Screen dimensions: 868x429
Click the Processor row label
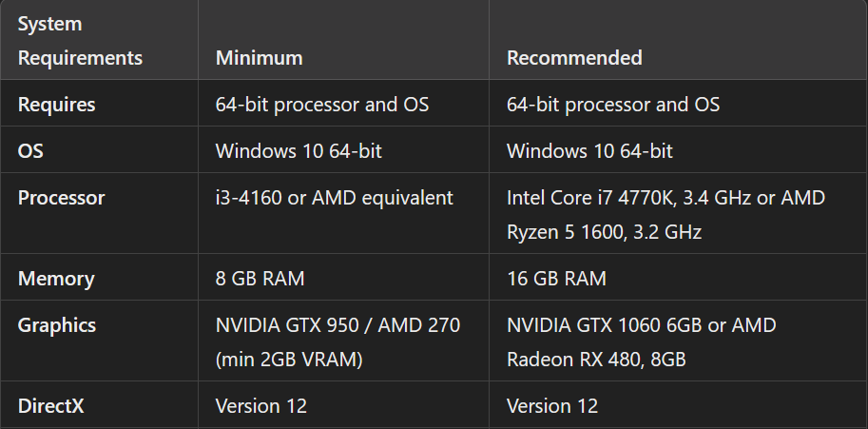[x=61, y=198]
